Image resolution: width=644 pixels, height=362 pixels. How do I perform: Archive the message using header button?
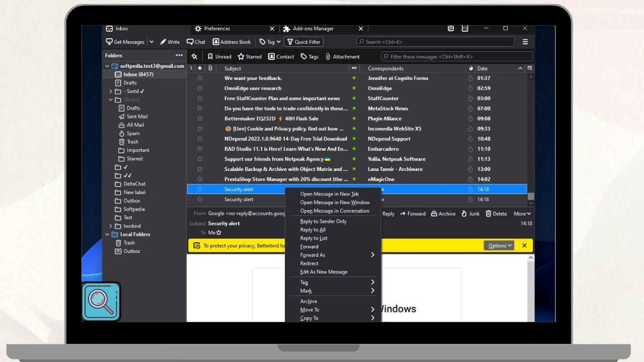[x=443, y=214]
